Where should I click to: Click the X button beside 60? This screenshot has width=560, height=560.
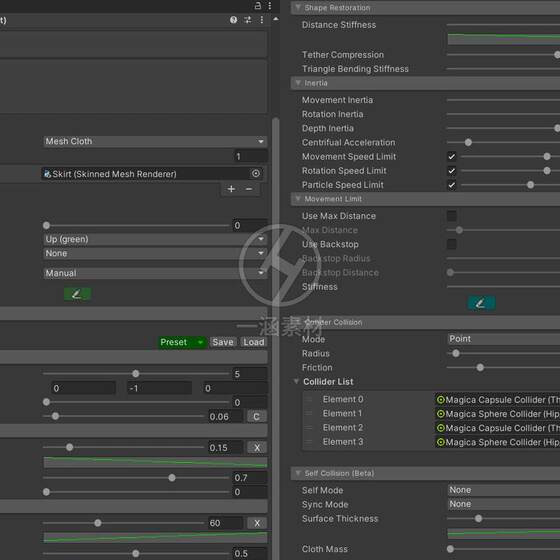click(x=257, y=523)
